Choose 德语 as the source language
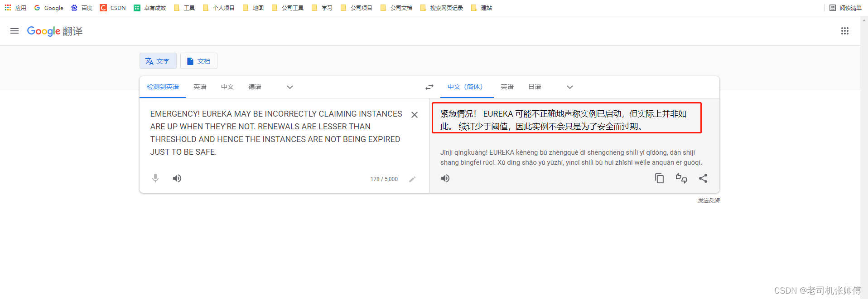This screenshot has width=868, height=299. pyautogui.click(x=255, y=87)
